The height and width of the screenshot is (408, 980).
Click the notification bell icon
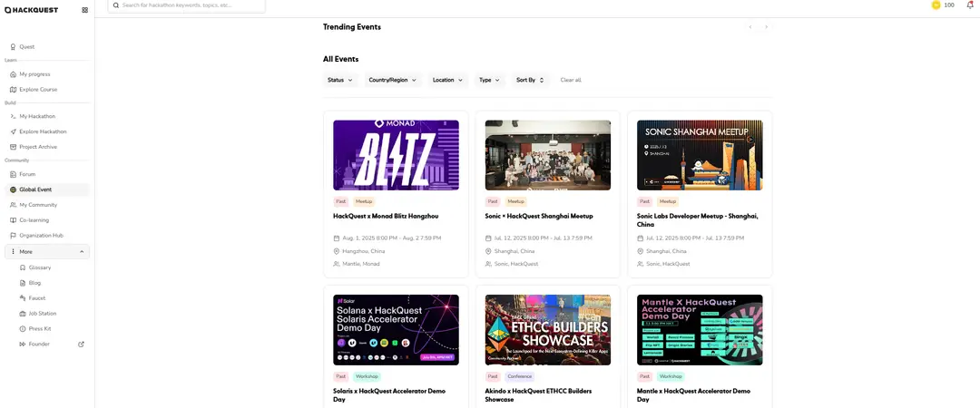point(970,5)
